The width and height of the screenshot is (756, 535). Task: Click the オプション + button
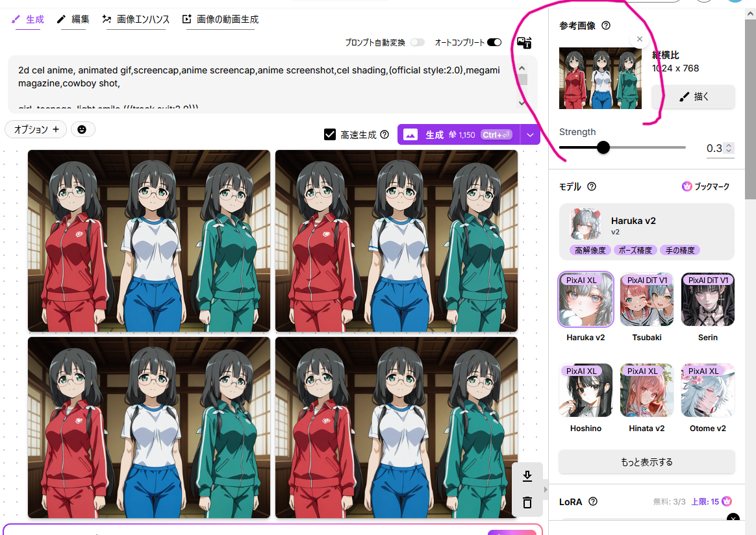(x=36, y=129)
